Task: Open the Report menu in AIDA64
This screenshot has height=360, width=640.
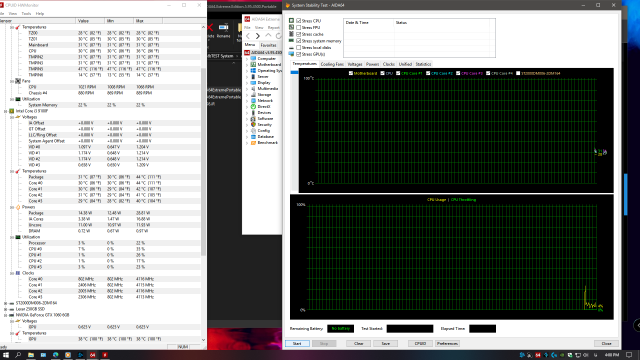Action: 273,28
